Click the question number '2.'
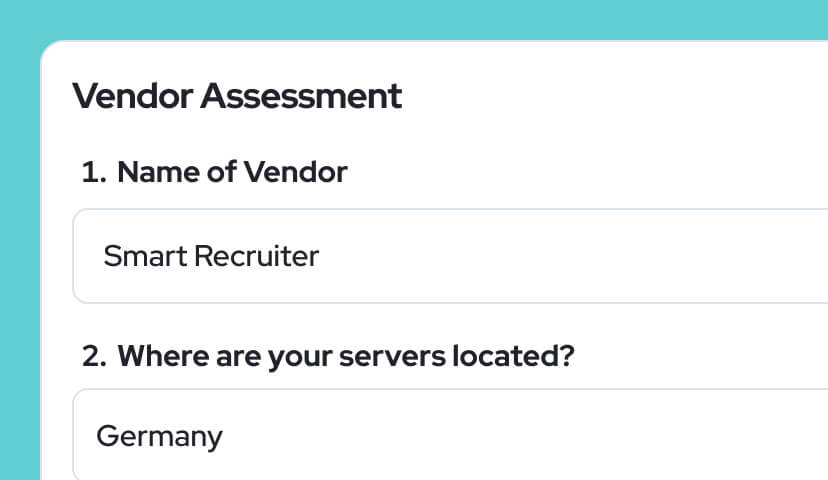The height and width of the screenshot is (480, 828). 95,355
